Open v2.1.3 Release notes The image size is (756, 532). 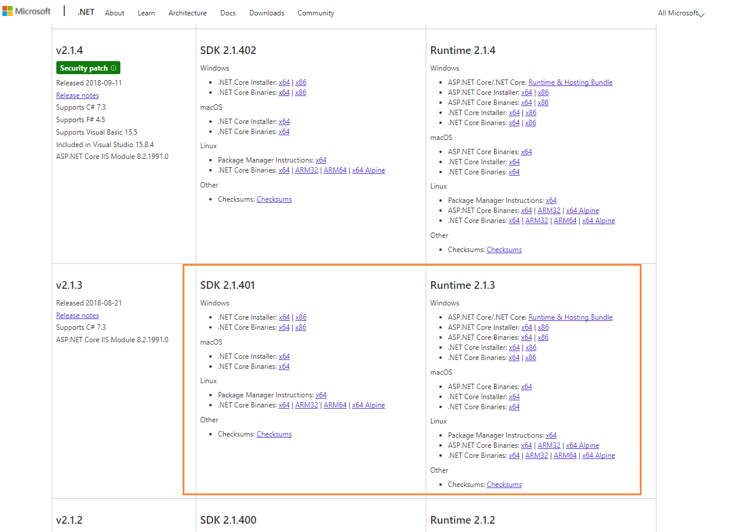(78, 316)
